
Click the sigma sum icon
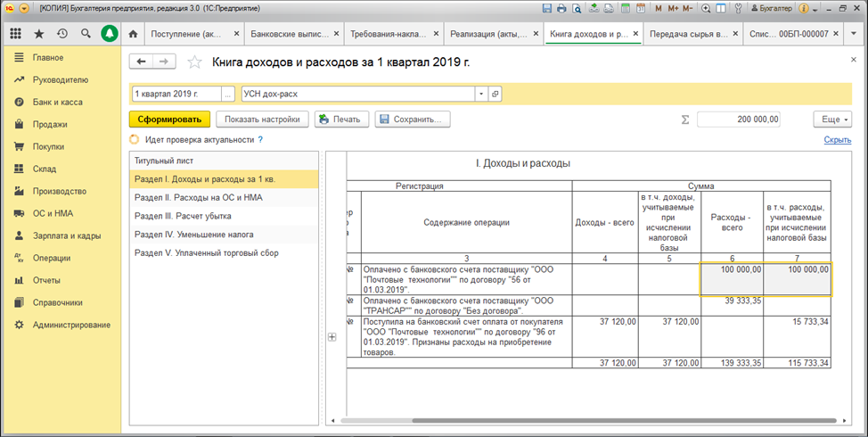click(685, 120)
